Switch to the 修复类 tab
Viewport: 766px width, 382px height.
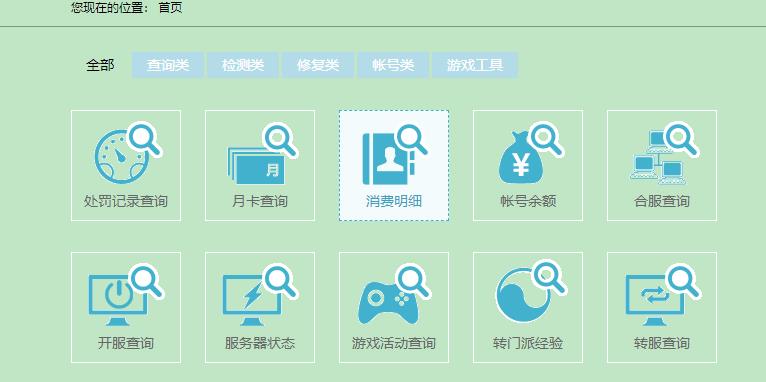(x=318, y=65)
